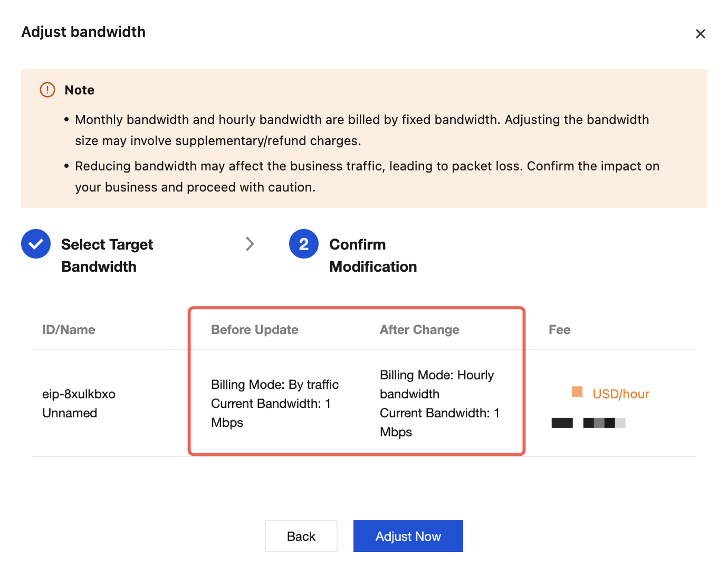Screen dimensions: 728x573
Task: Click the Before Update column header
Action: point(255,330)
